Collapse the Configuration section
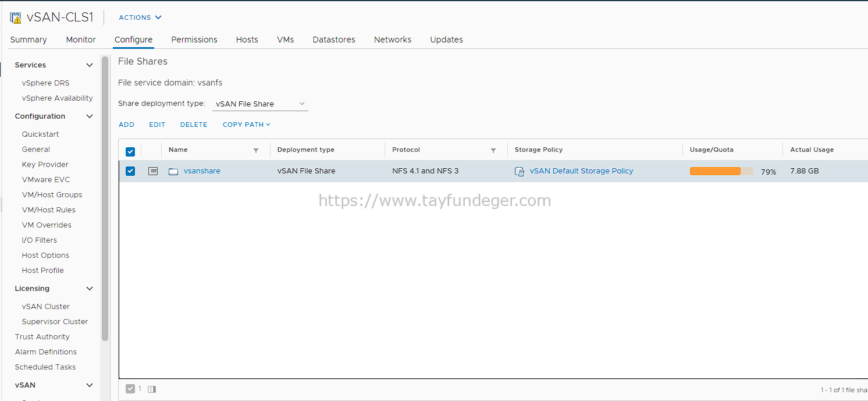Screen dimensions: 868x401 coord(90,116)
